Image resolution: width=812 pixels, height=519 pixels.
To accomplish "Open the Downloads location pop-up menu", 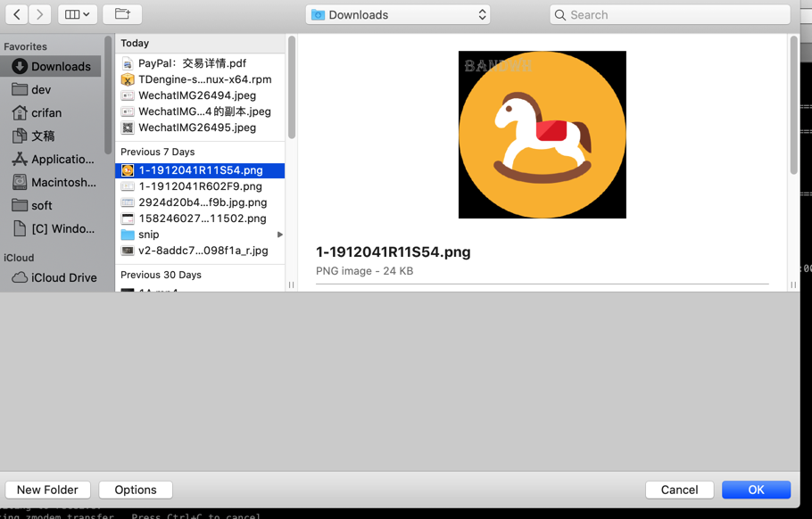I will [398, 14].
